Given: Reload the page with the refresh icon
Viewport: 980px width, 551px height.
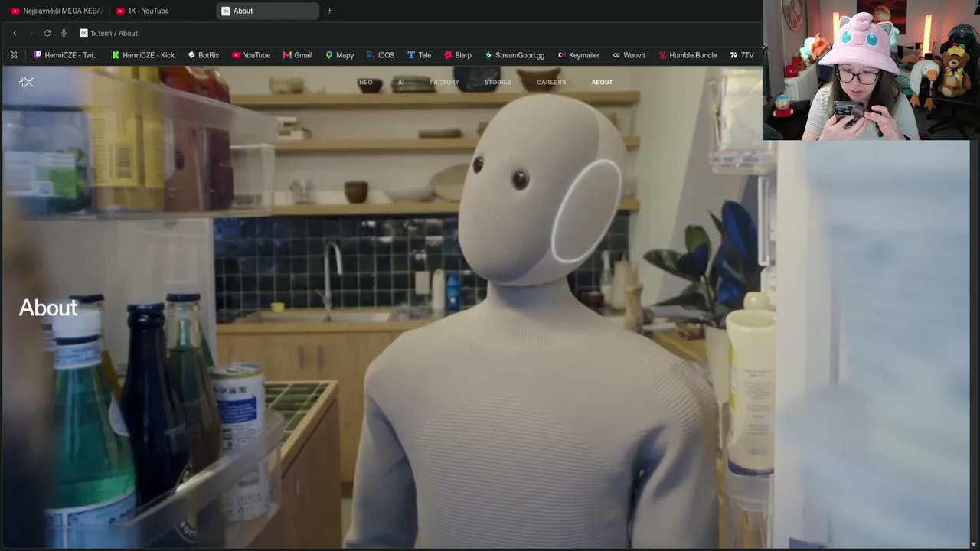Looking at the screenshot, I should tap(47, 33).
